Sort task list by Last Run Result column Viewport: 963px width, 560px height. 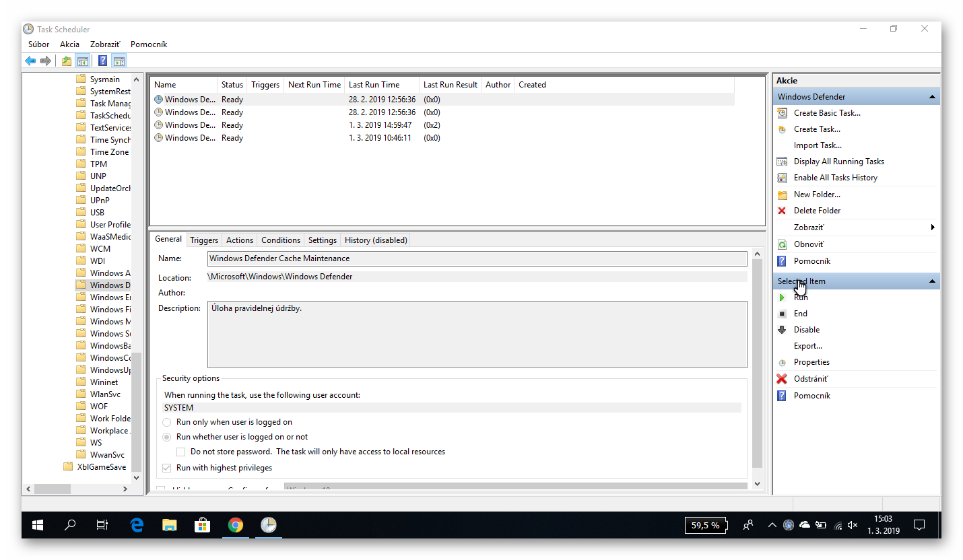point(451,85)
